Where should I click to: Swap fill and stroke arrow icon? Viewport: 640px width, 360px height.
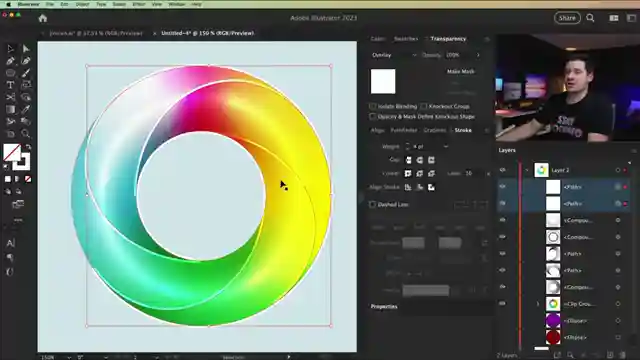pyautogui.click(x=28, y=147)
